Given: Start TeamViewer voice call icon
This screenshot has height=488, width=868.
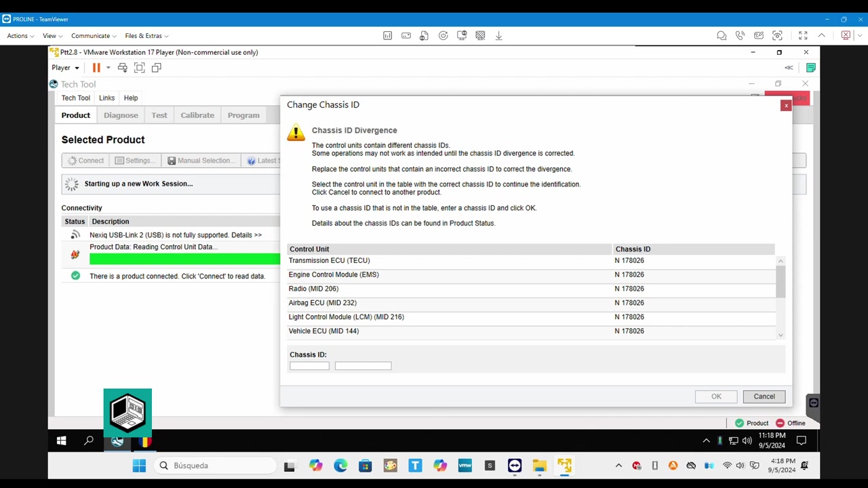Looking at the screenshot, I should coord(741,36).
